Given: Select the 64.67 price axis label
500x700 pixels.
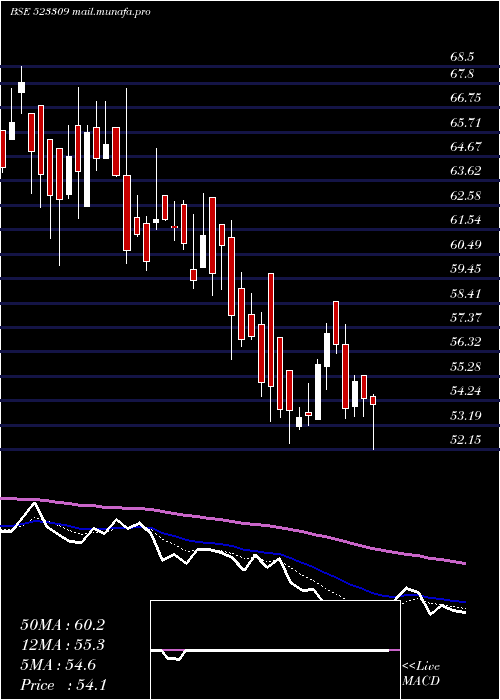Looking at the screenshot, I should 466,146.
